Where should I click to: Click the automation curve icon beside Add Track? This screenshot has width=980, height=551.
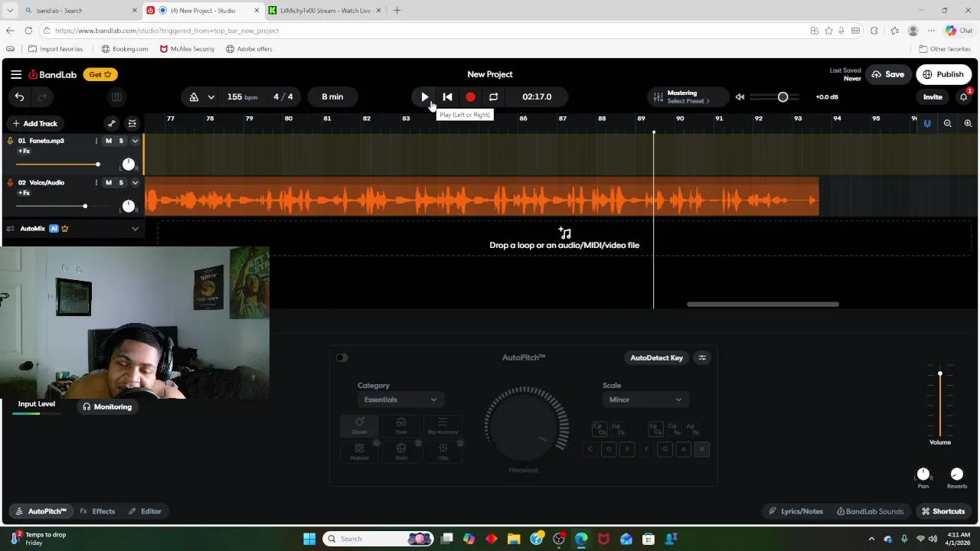pos(112,123)
